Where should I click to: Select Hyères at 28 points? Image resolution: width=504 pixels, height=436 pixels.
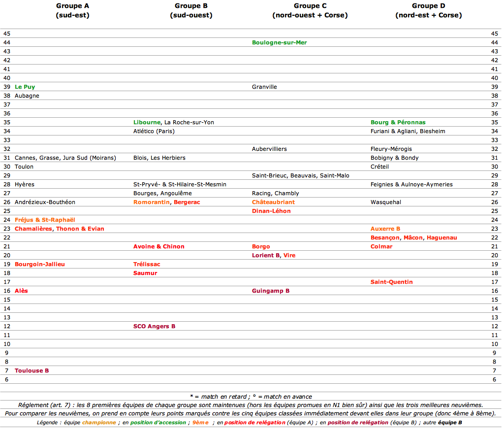25,184
